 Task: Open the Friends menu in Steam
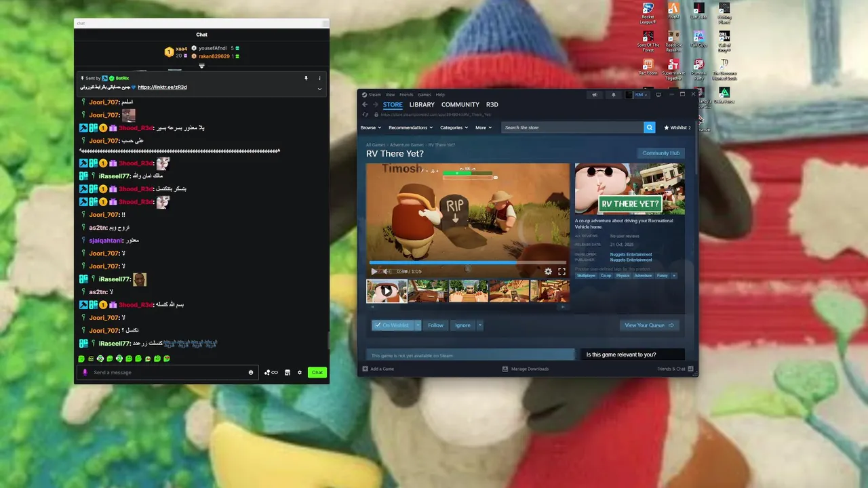click(x=406, y=95)
